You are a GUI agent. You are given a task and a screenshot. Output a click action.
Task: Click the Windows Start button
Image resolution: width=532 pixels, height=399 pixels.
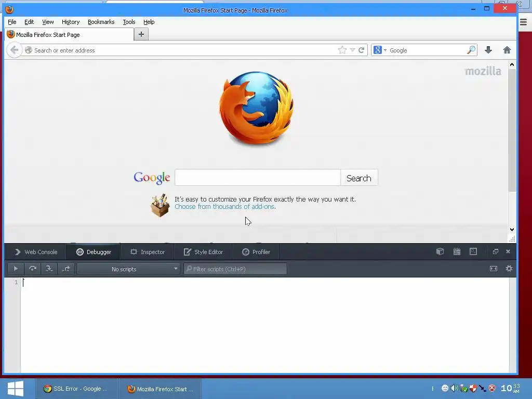tap(15, 389)
